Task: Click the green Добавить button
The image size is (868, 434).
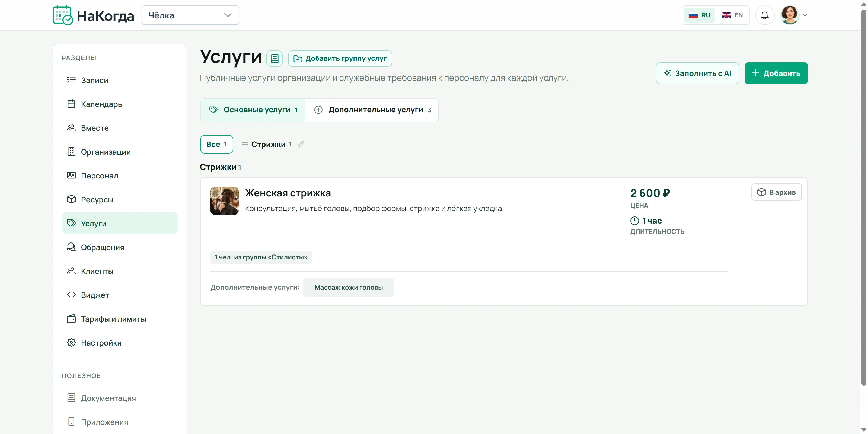Action: tap(776, 73)
